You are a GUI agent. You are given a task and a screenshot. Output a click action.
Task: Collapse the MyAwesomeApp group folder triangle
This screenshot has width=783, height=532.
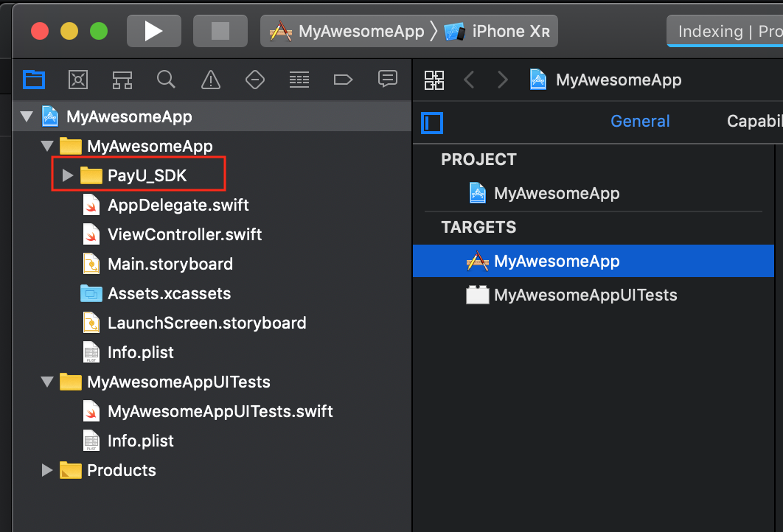(x=47, y=146)
